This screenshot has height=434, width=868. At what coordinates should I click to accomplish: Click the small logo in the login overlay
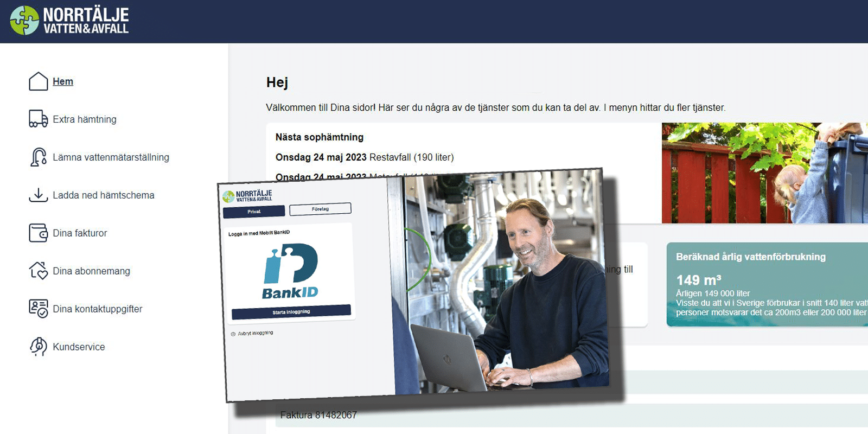pyautogui.click(x=247, y=196)
